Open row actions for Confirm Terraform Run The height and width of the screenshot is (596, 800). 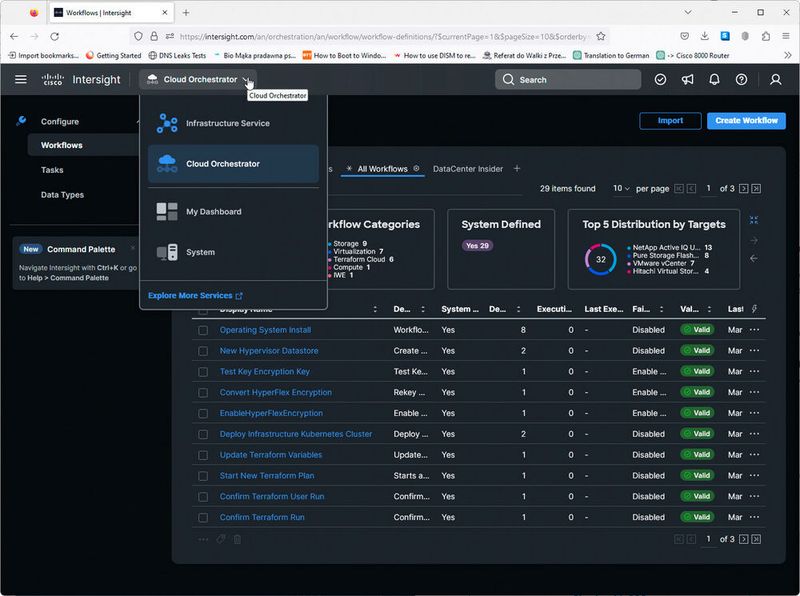pos(755,517)
